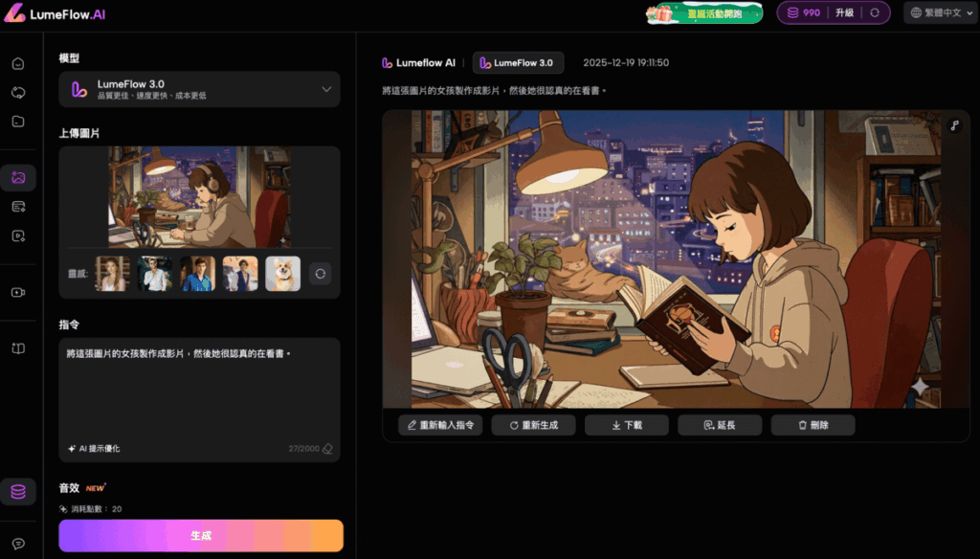
Task: Click the refresh icon beside 升級
Action: [x=874, y=12]
